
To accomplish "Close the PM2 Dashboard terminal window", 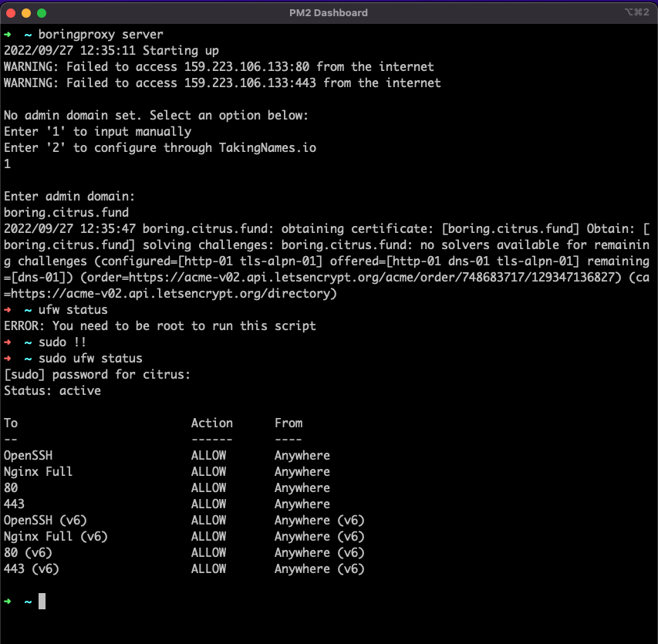I will (x=11, y=13).
